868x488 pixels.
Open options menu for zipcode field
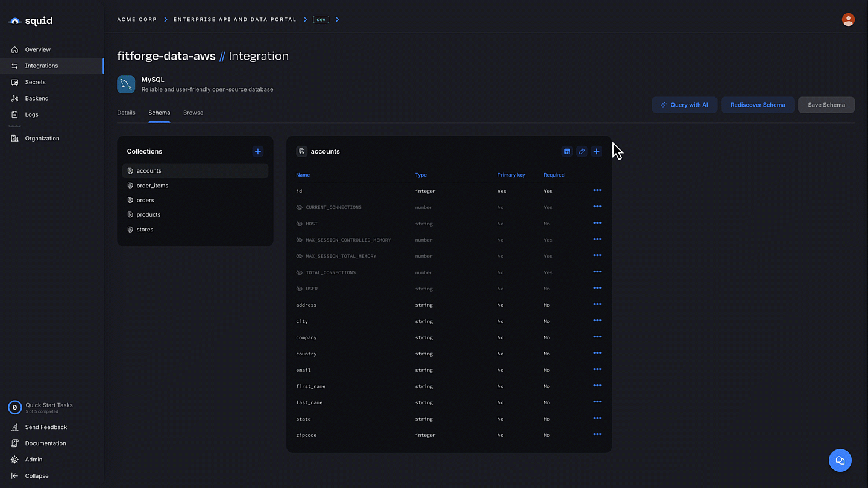[597, 434]
